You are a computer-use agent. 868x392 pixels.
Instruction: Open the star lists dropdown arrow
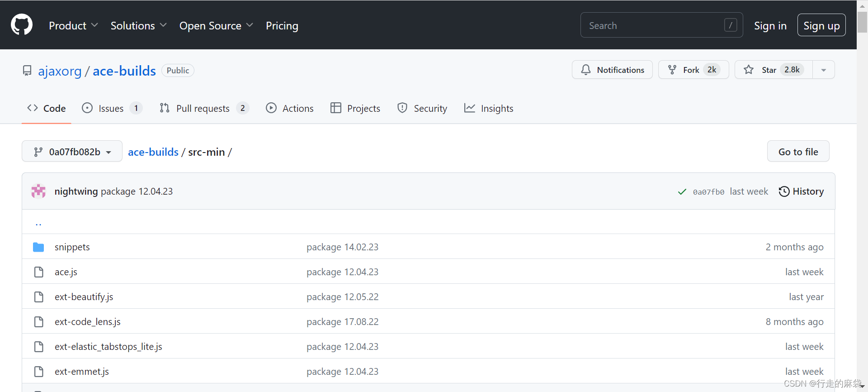click(824, 70)
